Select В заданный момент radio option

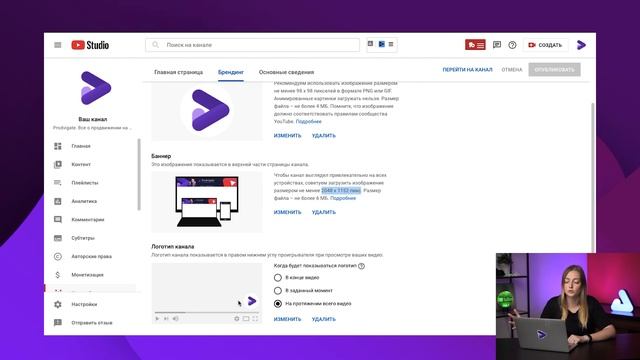(278, 291)
